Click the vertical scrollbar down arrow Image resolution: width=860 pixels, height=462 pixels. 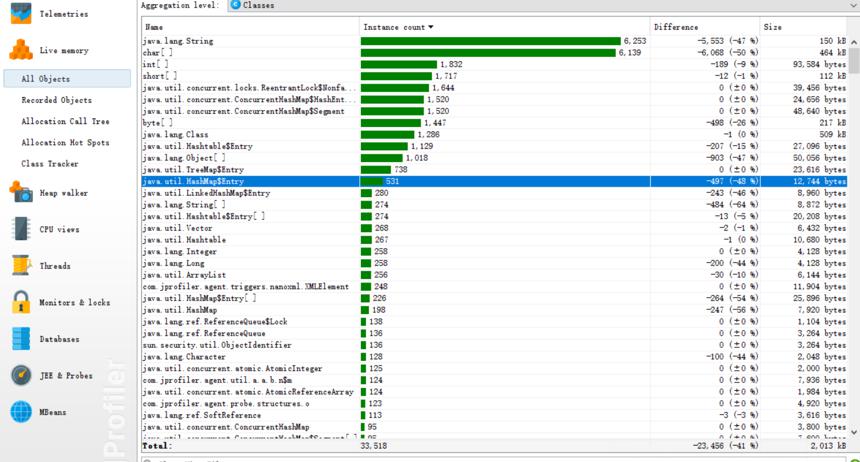pyautogui.click(x=854, y=432)
